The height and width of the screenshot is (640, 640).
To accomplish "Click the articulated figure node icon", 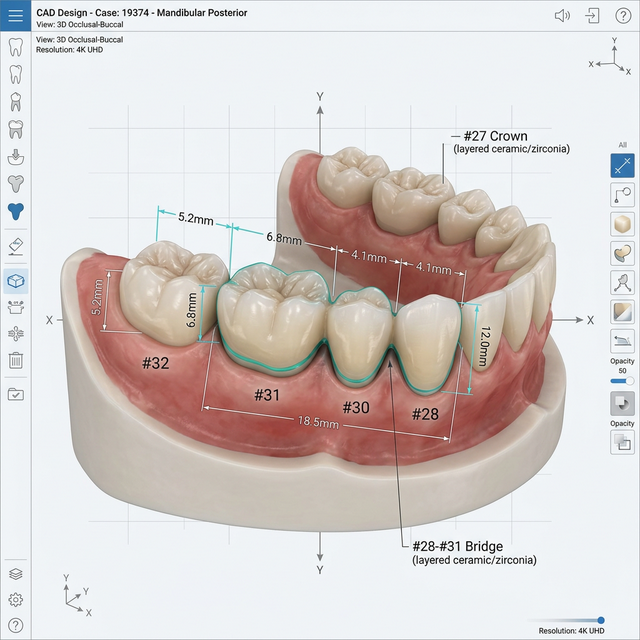I will [x=622, y=283].
